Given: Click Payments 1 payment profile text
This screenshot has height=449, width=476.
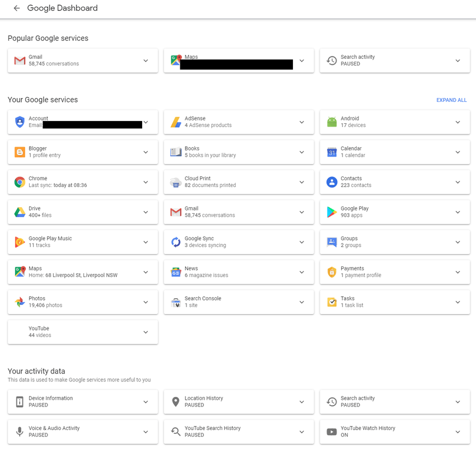Looking at the screenshot, I should tap(361, 275).
